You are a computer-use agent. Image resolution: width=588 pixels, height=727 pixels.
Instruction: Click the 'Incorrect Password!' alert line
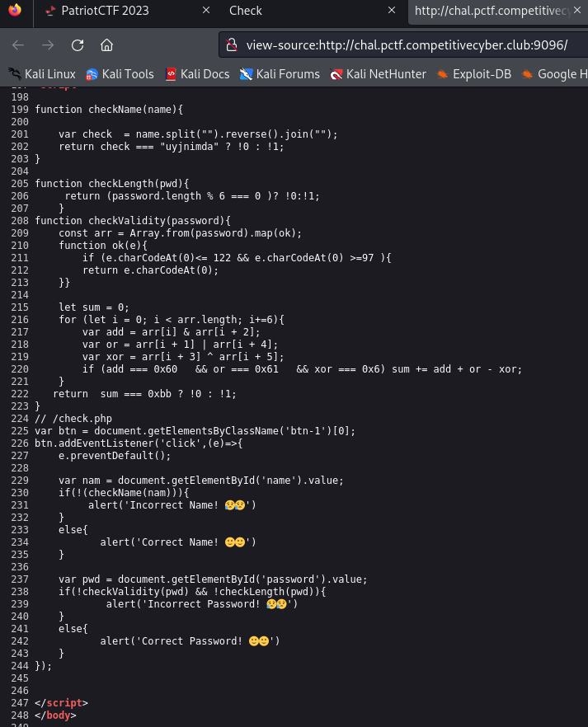pos(202,604)
